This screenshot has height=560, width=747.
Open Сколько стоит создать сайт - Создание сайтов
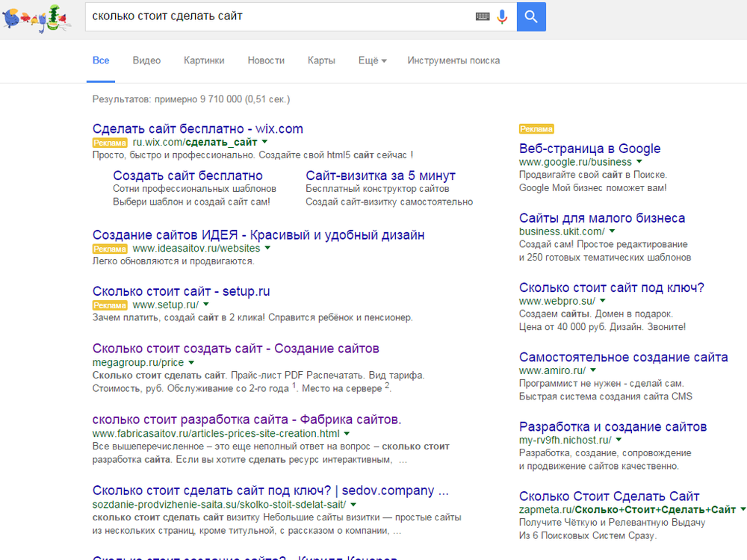pos(236,349)
